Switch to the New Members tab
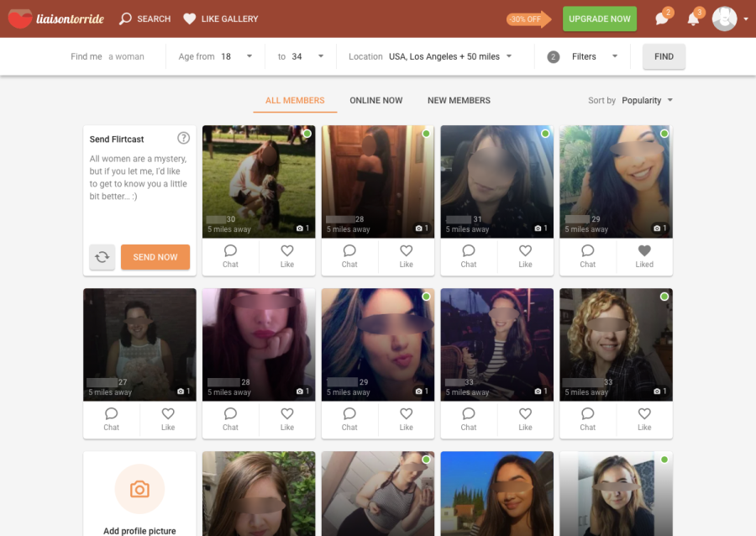This screenshot has height=536, width=756. [x=459, y=100]
